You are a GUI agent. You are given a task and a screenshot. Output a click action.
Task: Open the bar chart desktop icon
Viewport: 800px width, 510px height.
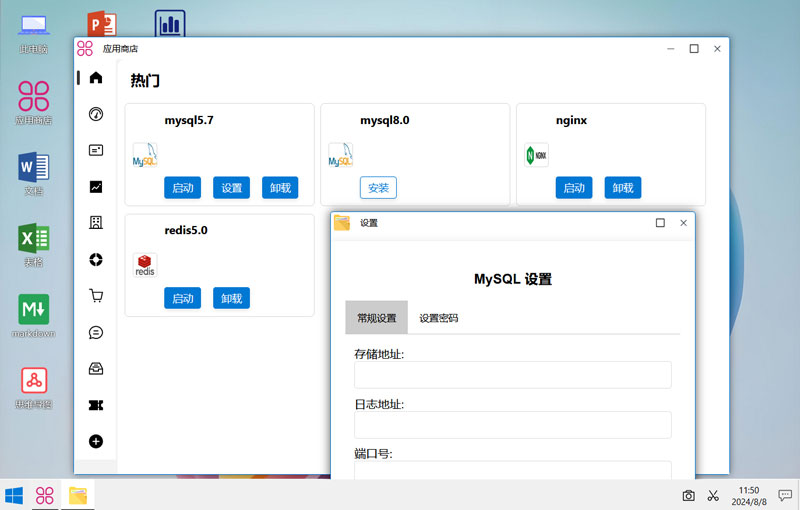[170, 23]
